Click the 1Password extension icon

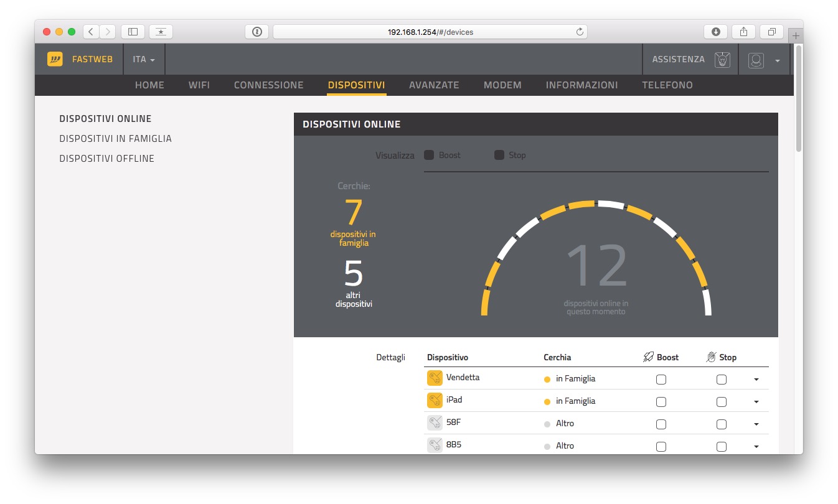pyautogui.click(x=257, y=32)
